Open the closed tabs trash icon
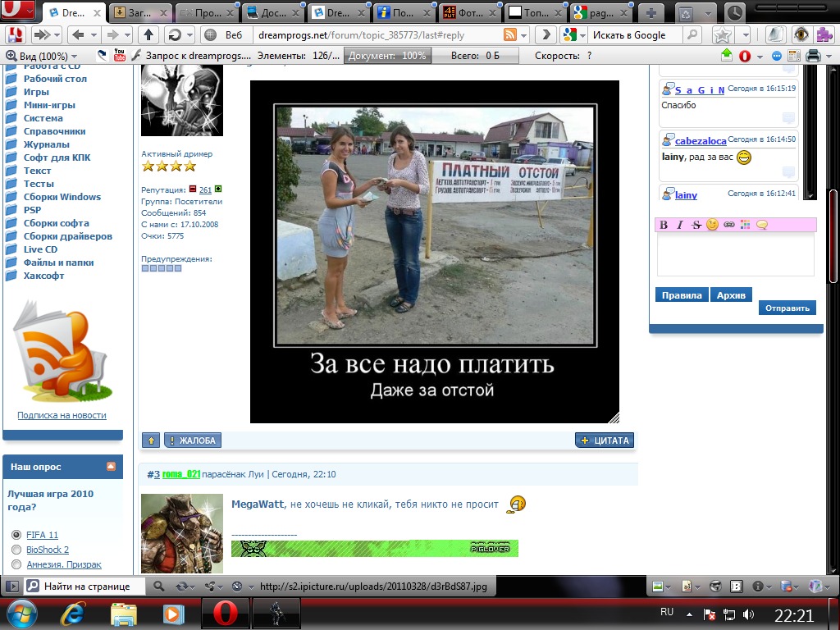The height and width of the screenshot is (630, 840). click(687, 13)
